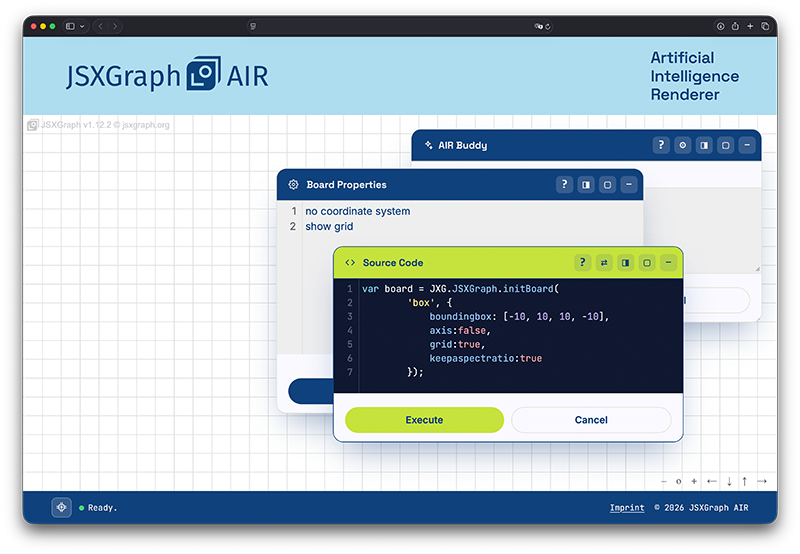
Task: Minimize the Board Properties panel
Action: point(629,185)
